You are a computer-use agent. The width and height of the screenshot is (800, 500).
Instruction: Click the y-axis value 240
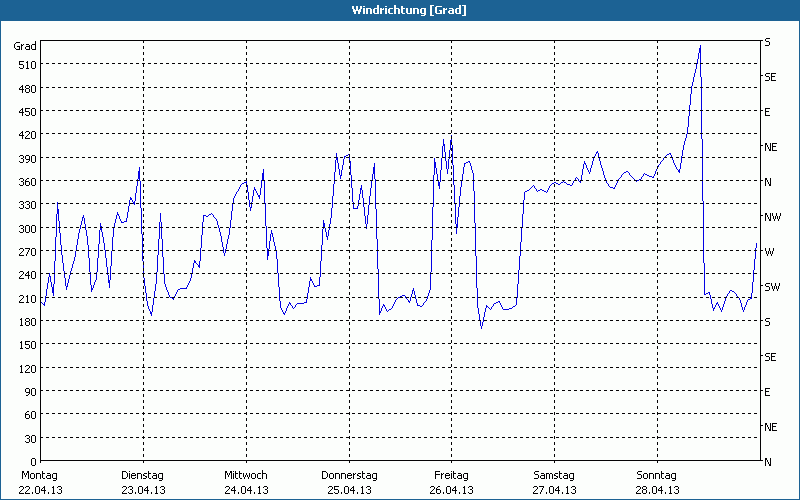coord(28,275)
